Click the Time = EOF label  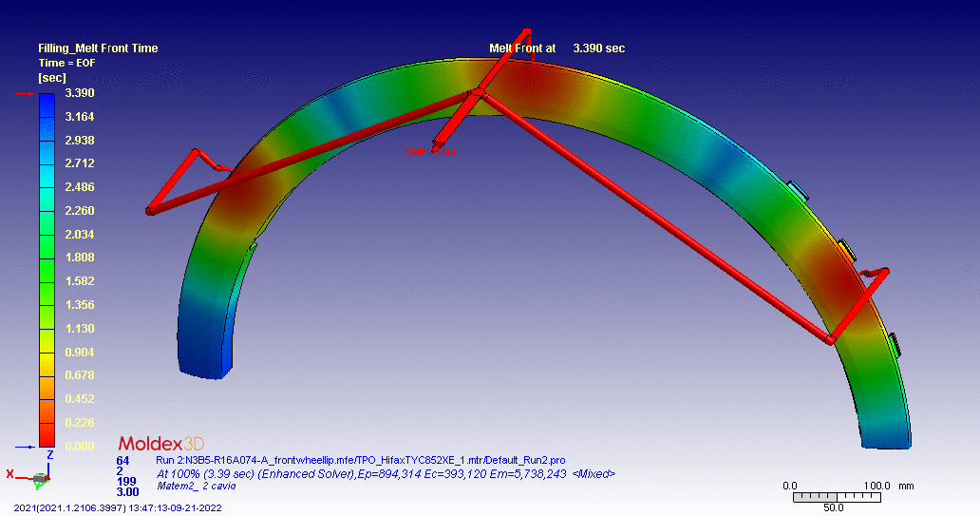click(x=66, y=63)
